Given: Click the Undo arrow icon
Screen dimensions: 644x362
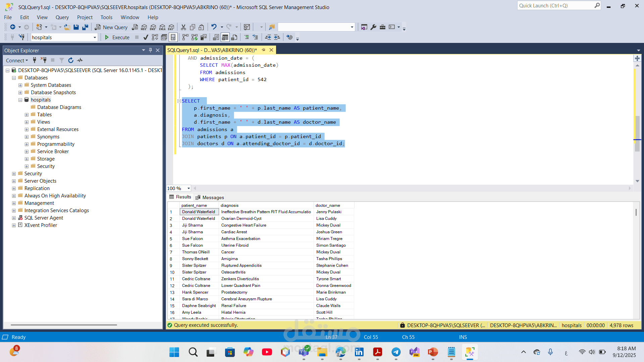Looking at the screenshot, I should click(x=214, y=27).
